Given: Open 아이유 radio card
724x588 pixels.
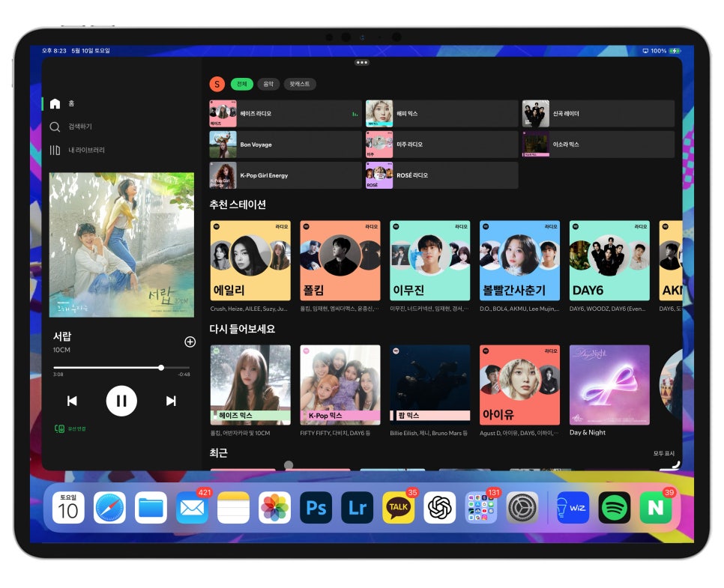Looking at the screenshot, I should click(x=520, y=385).
